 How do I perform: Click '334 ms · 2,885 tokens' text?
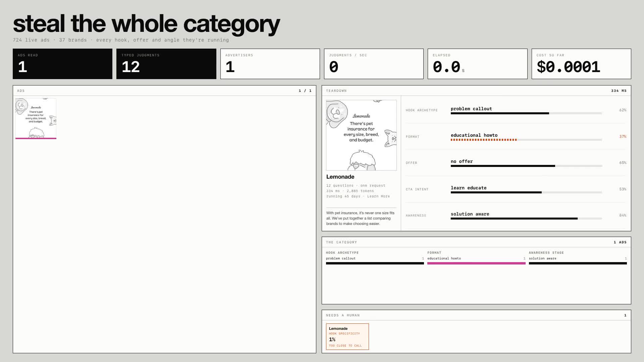350,191
